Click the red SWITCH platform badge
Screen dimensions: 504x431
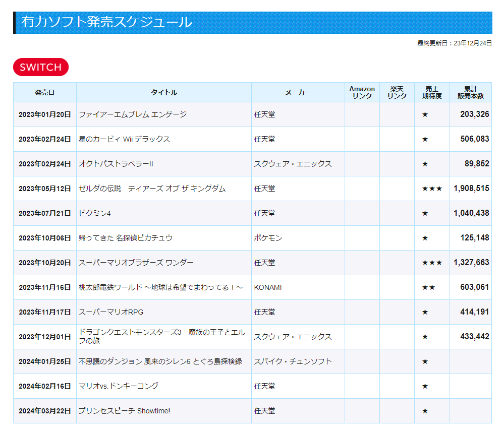pyautogui.click(x=41, y=67)
